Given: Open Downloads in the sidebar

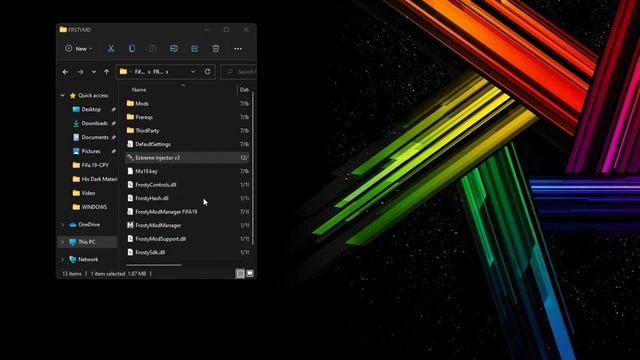Looking at the screenshot, I should (95, 123).
